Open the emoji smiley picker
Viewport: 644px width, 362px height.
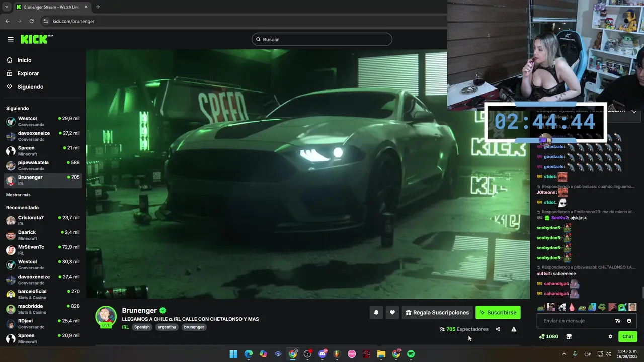(629, 321)
